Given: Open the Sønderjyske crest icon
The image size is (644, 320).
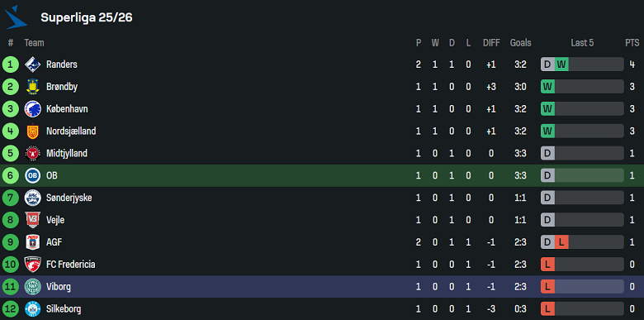Looking at the screenshot, I should coord(32,198).
